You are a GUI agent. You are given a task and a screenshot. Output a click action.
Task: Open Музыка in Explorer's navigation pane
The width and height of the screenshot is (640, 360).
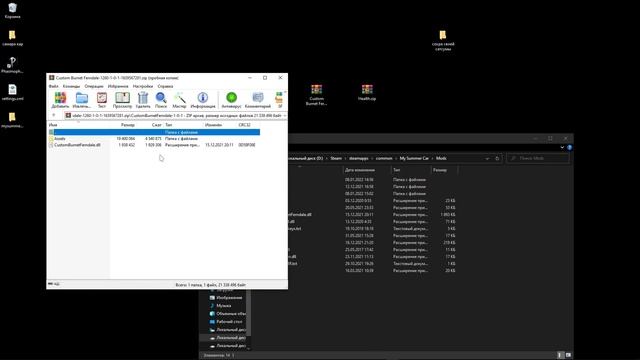(221, 306)
